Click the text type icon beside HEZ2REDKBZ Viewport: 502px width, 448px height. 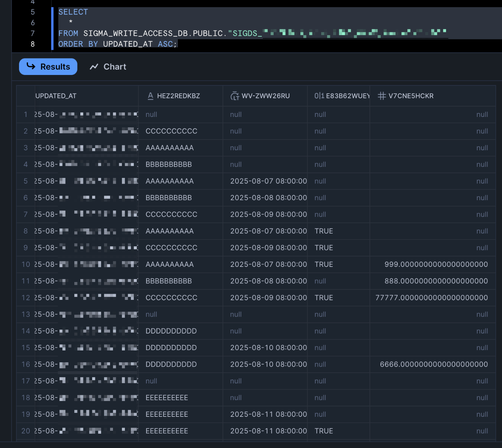click(x=151, y=96)
